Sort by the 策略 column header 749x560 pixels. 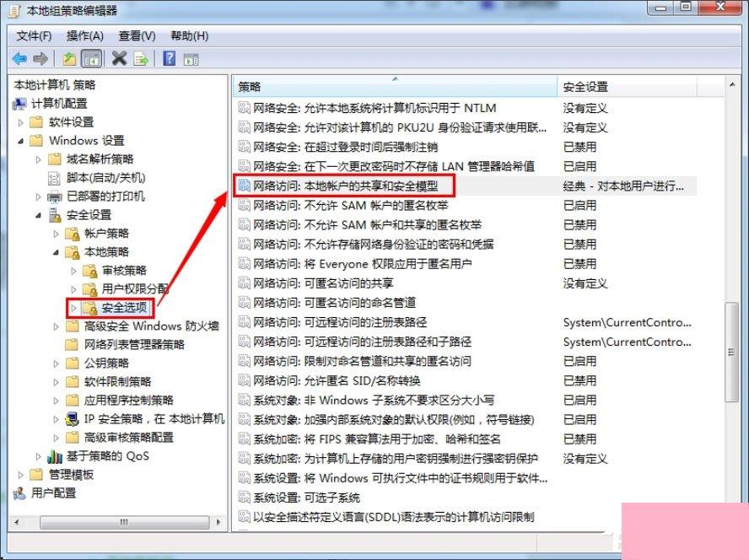(x=395, y=87)
